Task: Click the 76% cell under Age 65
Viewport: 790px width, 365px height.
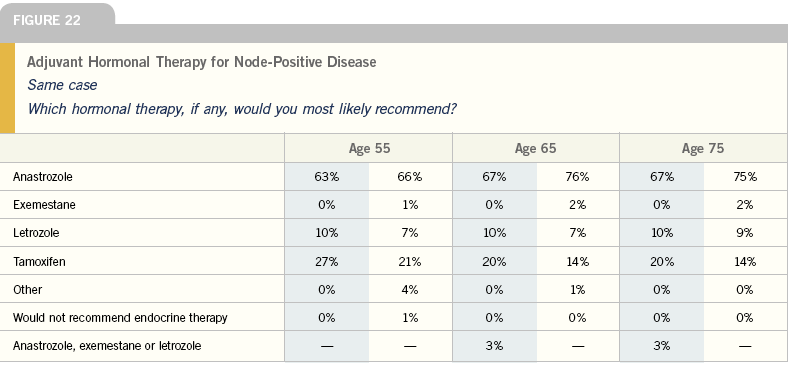Action: (577, 177)
